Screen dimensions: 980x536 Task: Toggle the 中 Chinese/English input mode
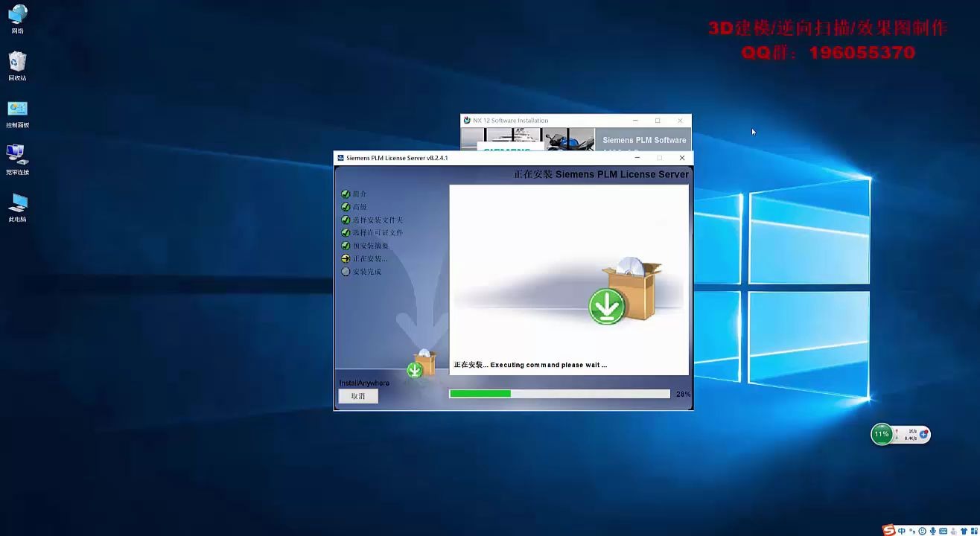click(x=902, y=531)
